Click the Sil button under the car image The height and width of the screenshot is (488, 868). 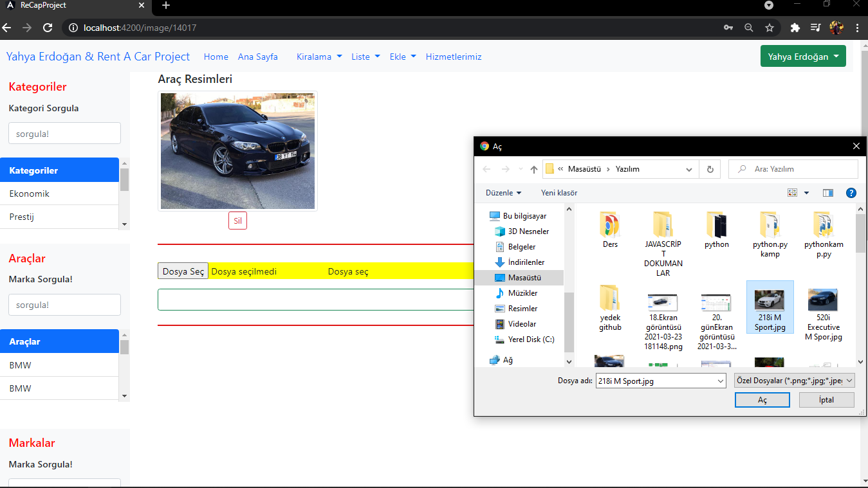tap(237, 220)
